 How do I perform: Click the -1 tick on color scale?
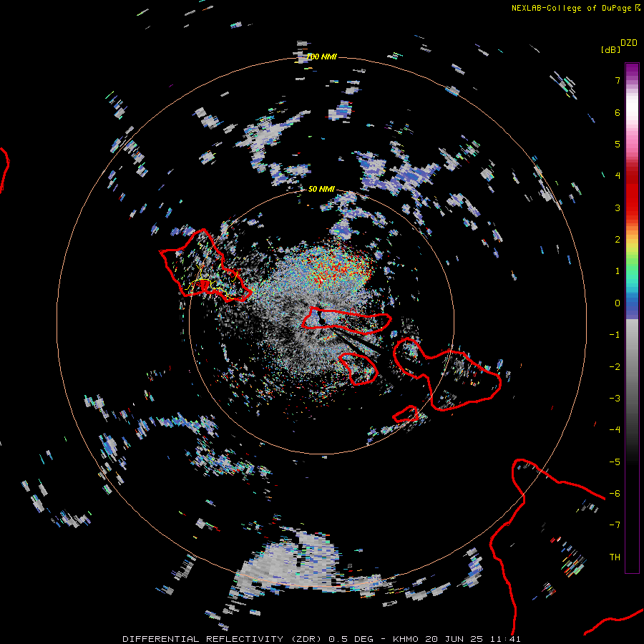(x=615, y=335)
